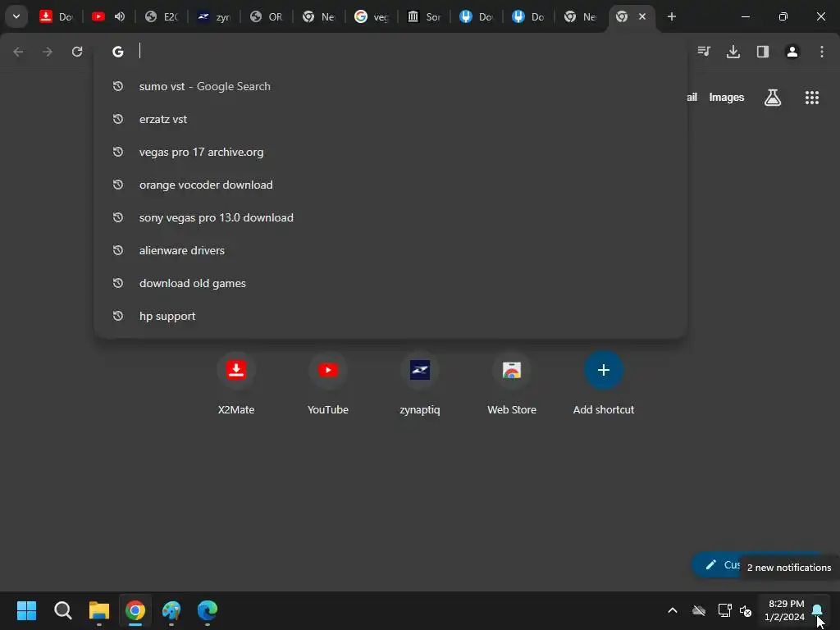Open Microsoft Edge from taskbar
The image size is (840, 630).
click(x=208, y=610)
